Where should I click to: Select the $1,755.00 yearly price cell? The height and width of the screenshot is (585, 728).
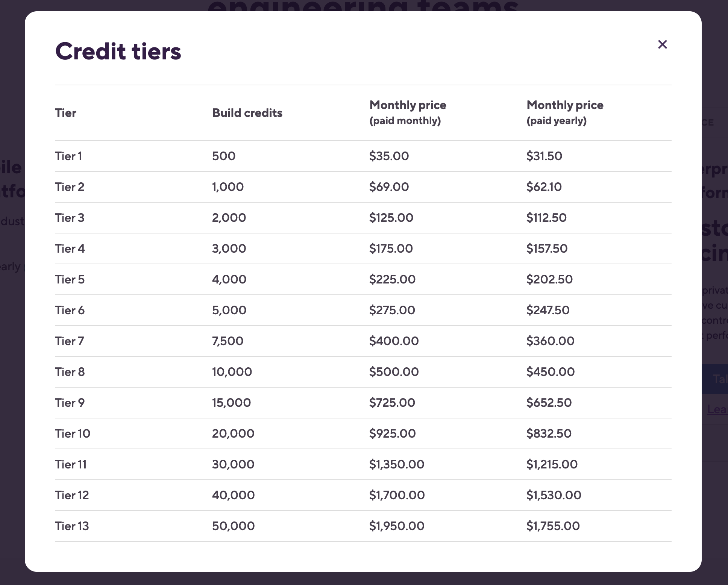tap(553, 526)
